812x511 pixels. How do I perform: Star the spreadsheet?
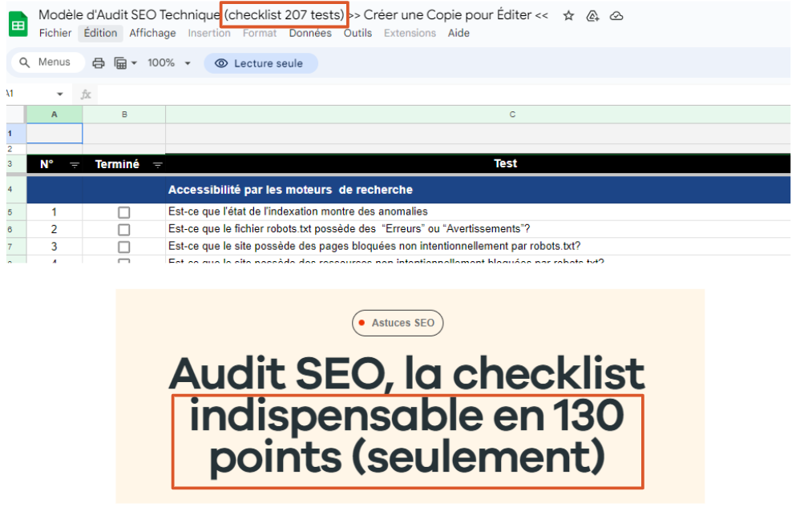point(569,15)
